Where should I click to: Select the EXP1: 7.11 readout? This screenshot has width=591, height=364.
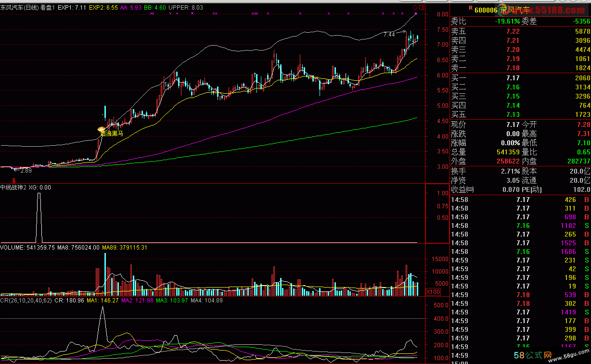(73, 8)
